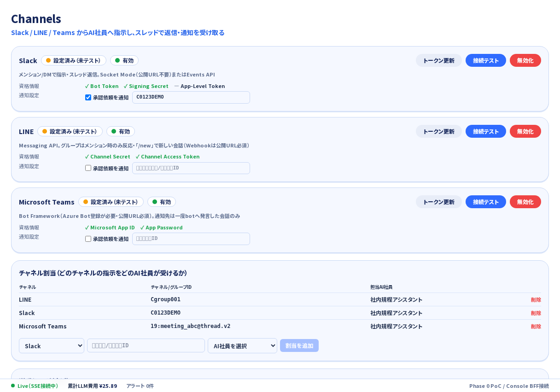Click 累計LLM費用 ¥25.89 in status bar

click(93, 386)
